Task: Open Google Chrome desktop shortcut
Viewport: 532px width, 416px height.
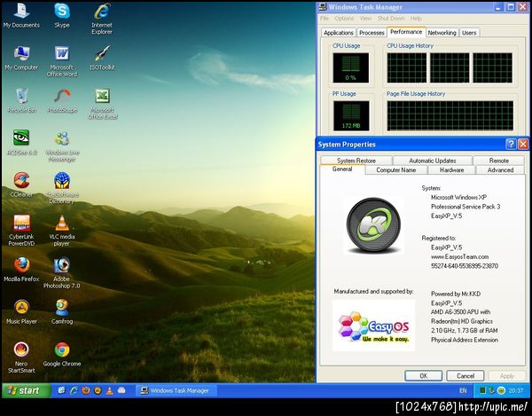Action: click(62, 354)
